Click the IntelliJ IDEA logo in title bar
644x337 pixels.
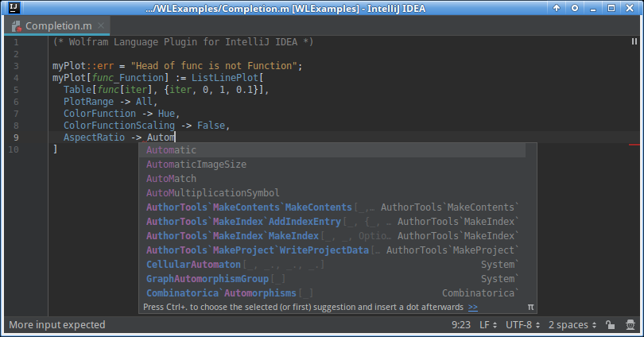point(14,7)
